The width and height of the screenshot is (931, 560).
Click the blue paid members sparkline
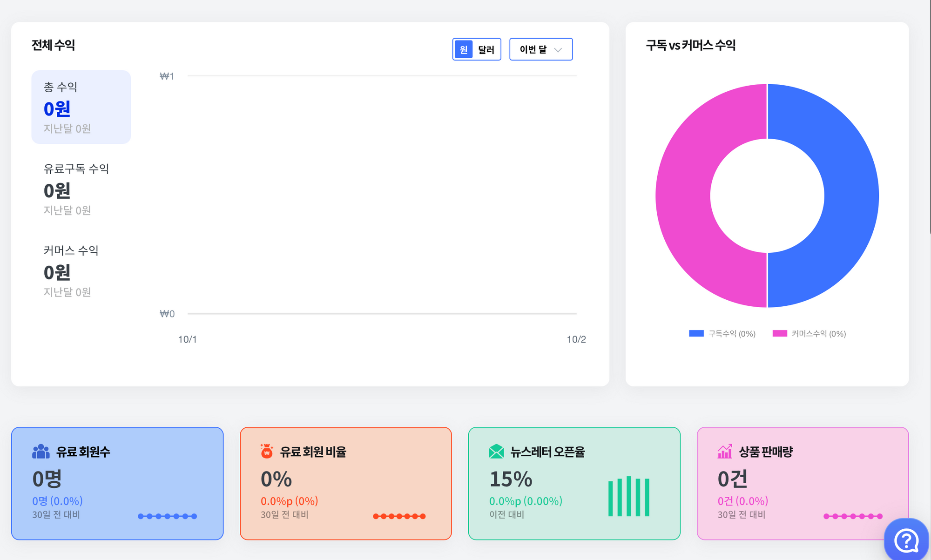point(167,516)
